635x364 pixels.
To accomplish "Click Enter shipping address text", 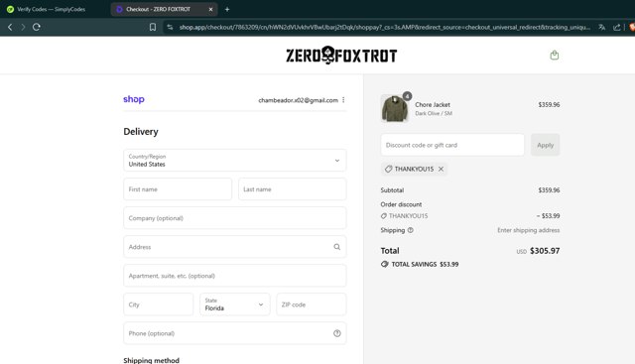I will tap(529, 230).
